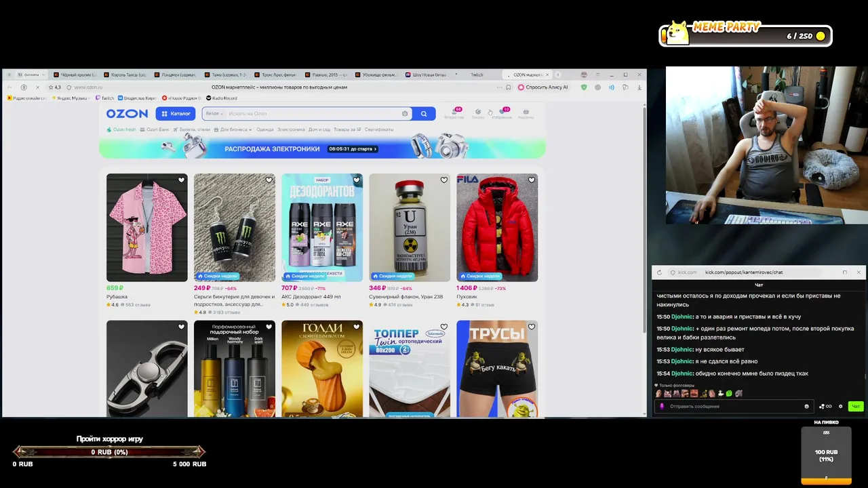Favorite the Топпер mattress heart
This screenshot has height=488, width=868.
point(443,327)
